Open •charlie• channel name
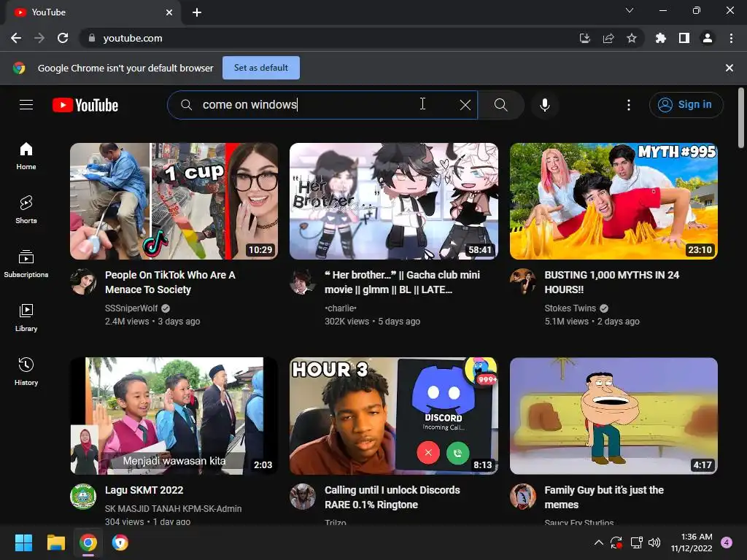 point(341,308)
